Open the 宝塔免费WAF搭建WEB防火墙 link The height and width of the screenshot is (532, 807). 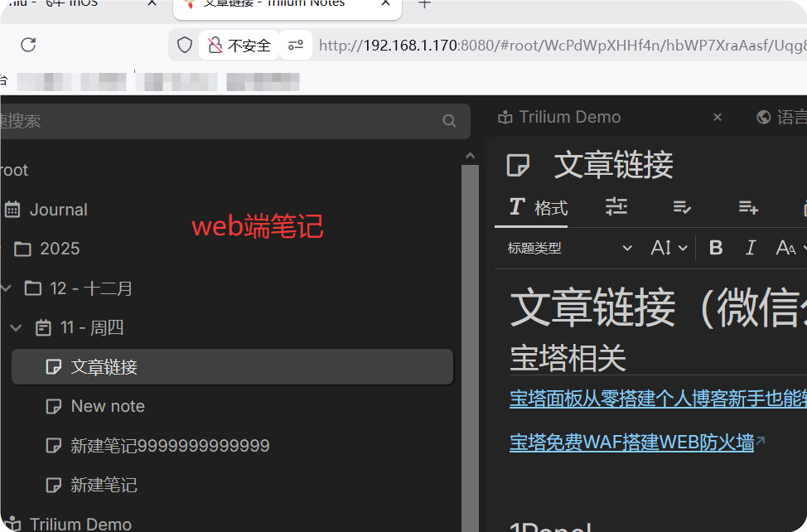[x=631, y=443]
